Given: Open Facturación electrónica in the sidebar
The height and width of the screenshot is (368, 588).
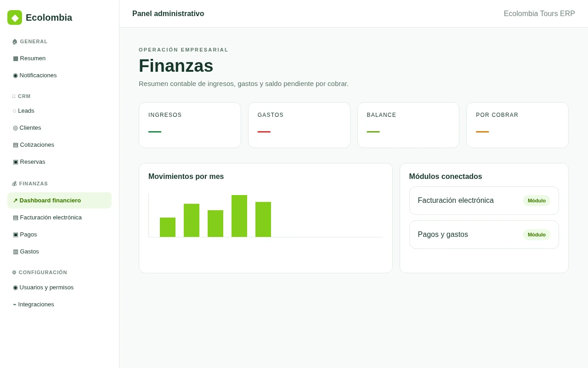Looking at the screenshot, I should 59,218.
